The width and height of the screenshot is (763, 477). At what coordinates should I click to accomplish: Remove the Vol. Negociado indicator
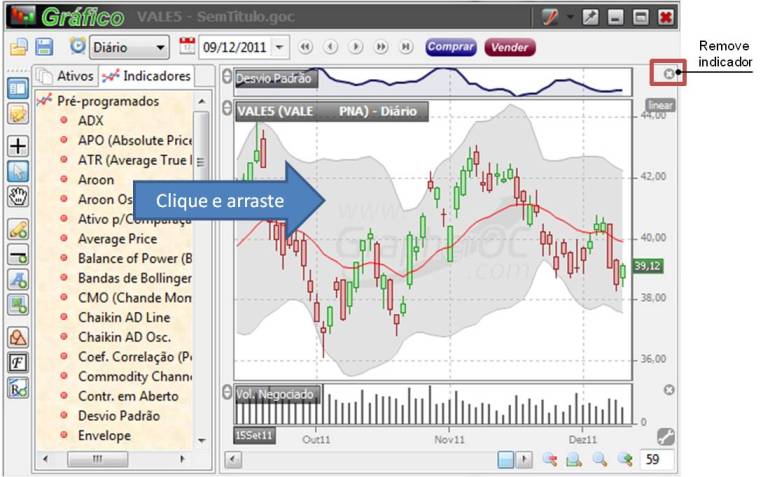pos(669,389)
